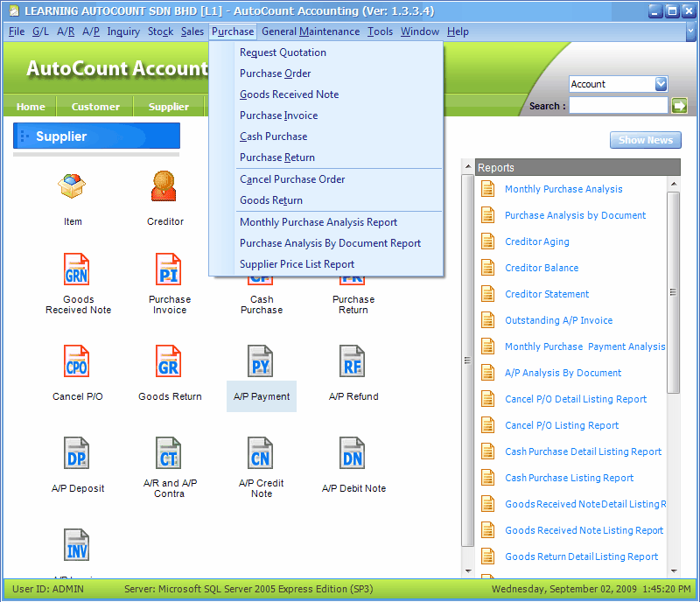Open the A/P Debit Note DN icon

click(353, 453)
